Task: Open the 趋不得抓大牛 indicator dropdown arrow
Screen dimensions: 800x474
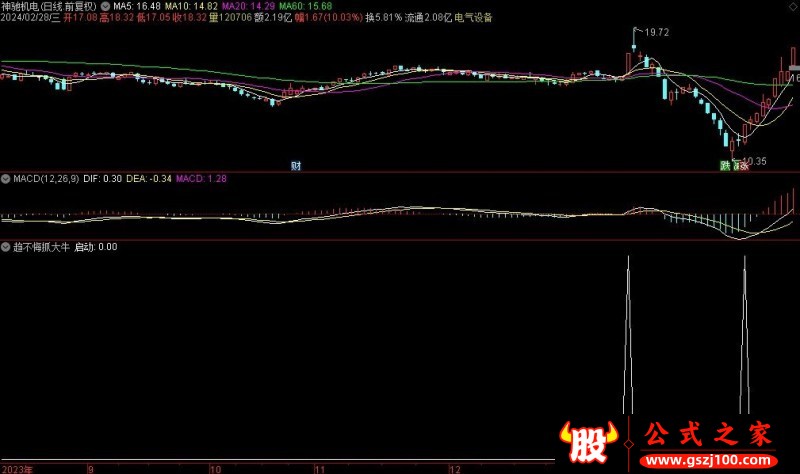Action: pos(6,246)
